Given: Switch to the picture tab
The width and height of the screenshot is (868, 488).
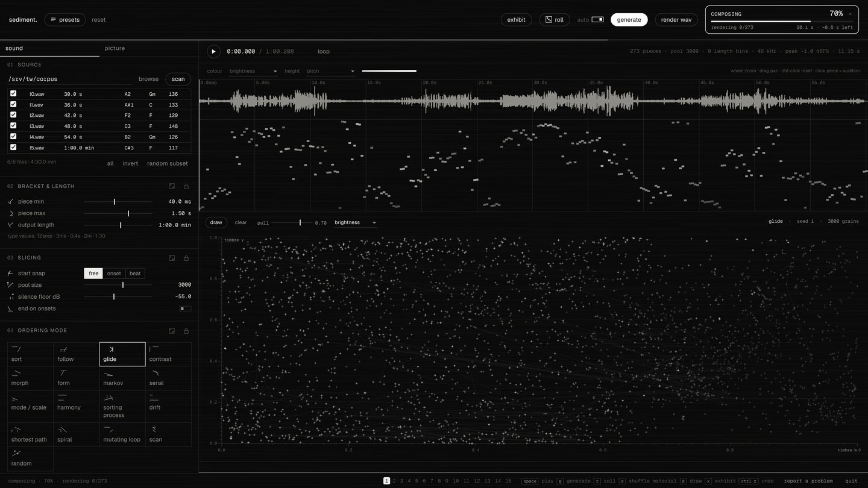Looking at the screenshot, I should coord(149,48).
